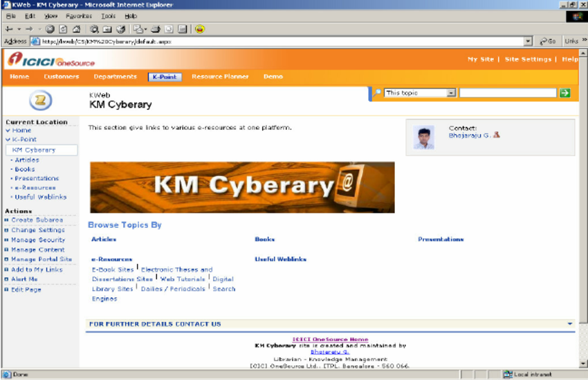
Task: Click the presence icon beside Bhojaraju G.
Action: [497, 135]
